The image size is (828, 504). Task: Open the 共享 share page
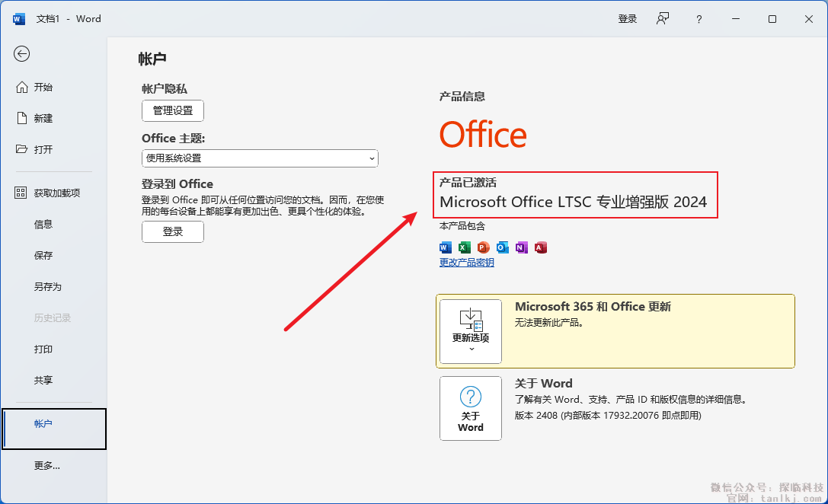[x=43, y=380]
